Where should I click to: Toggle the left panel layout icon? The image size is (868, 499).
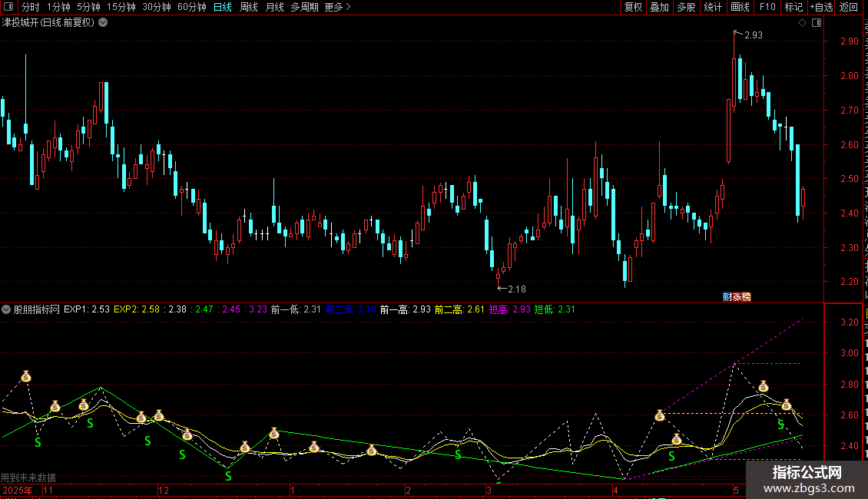(x=8, y=7)
